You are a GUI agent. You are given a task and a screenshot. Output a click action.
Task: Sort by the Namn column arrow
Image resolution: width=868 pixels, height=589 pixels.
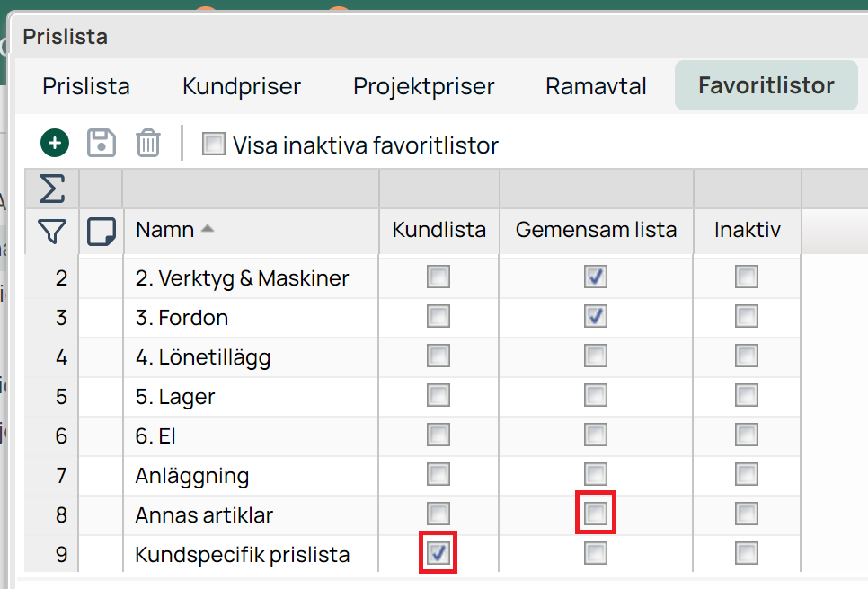point(208,230)
